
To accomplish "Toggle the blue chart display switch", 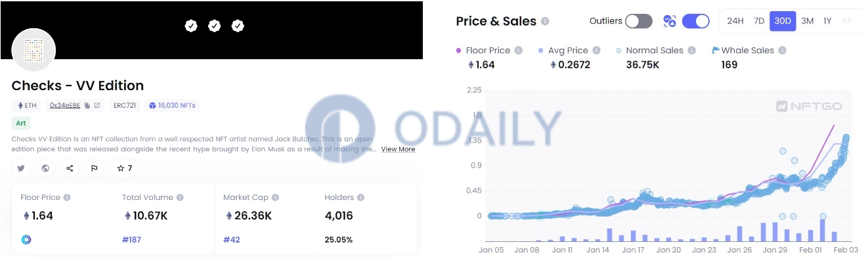I will pyautogui.click(x=696, y=21).
